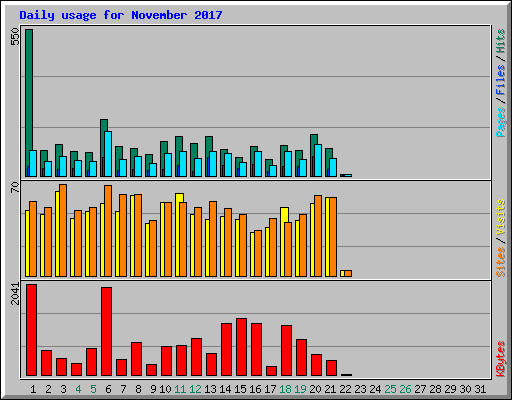
Task: Click the Sites legend label
Action: click(500, 262)
